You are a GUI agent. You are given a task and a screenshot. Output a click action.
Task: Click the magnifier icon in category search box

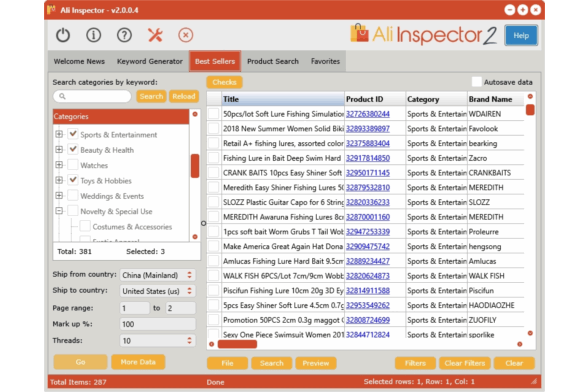[x=63, y=96]
